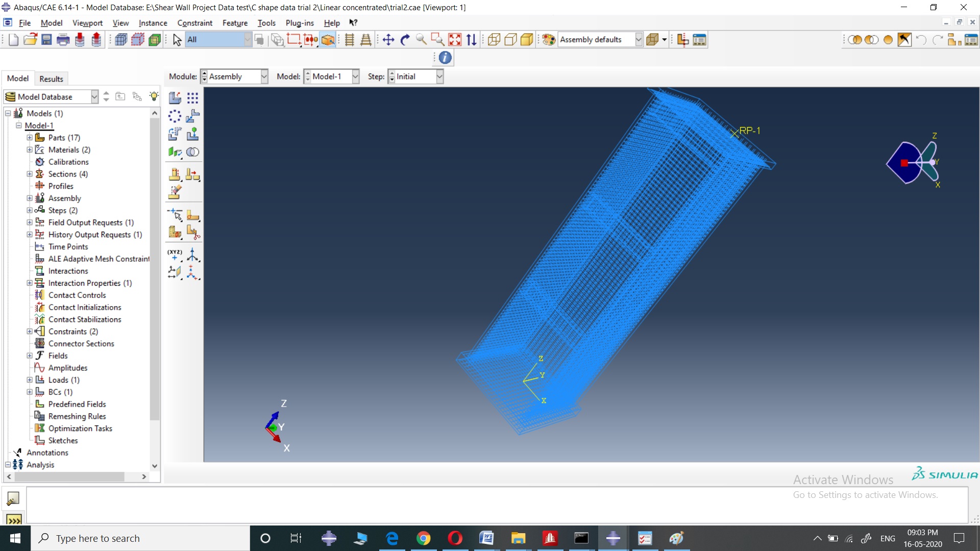Toggle the selection arrow tool
Screen dimensions: 980x551
(177, 39)
